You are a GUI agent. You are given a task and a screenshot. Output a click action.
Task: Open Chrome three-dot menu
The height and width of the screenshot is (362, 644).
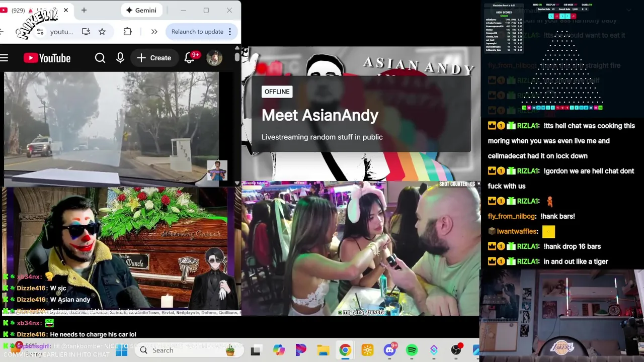pyautogui.click(x=230, y=32)
